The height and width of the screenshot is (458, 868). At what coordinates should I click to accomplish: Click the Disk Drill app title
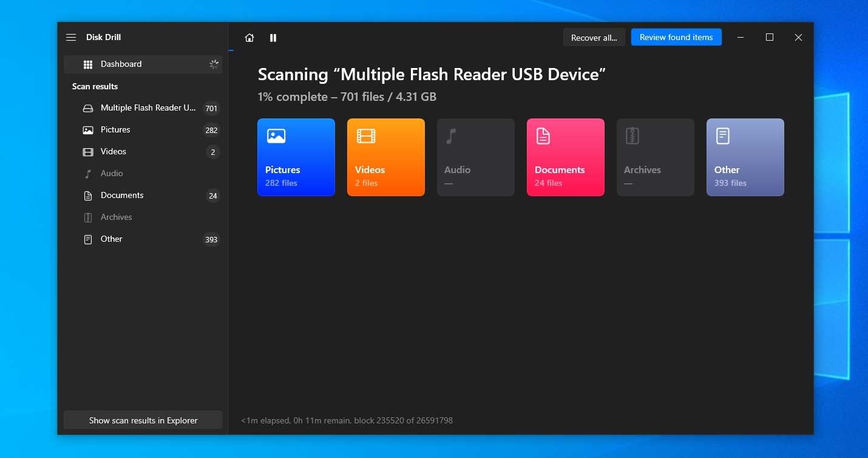103,38
